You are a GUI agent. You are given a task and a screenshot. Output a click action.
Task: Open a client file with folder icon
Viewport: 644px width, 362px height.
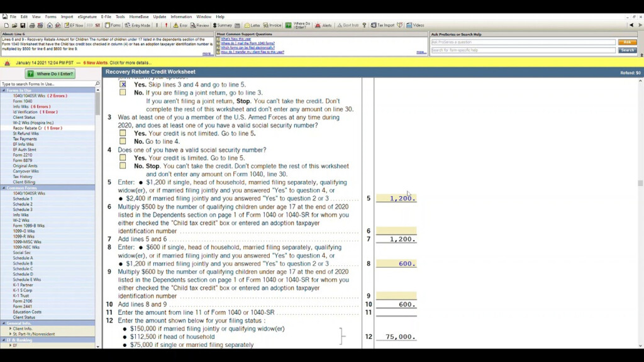click(14, 25)
